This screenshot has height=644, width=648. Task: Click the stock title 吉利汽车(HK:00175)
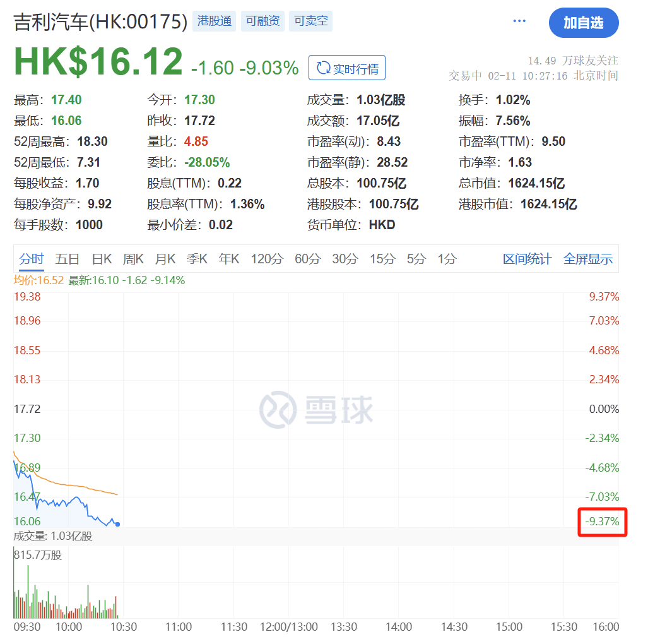coord(100,22)
